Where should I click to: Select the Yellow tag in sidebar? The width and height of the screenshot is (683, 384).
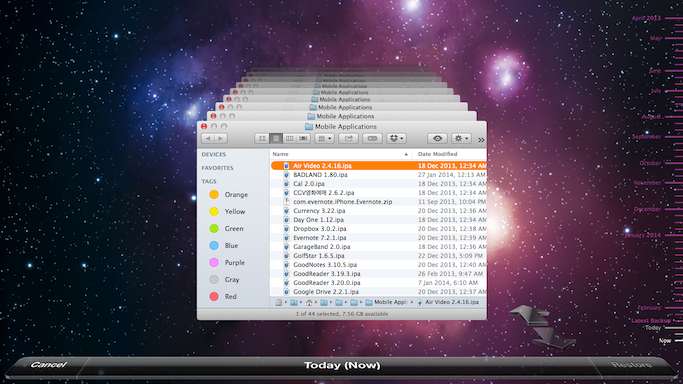point(227,212)
